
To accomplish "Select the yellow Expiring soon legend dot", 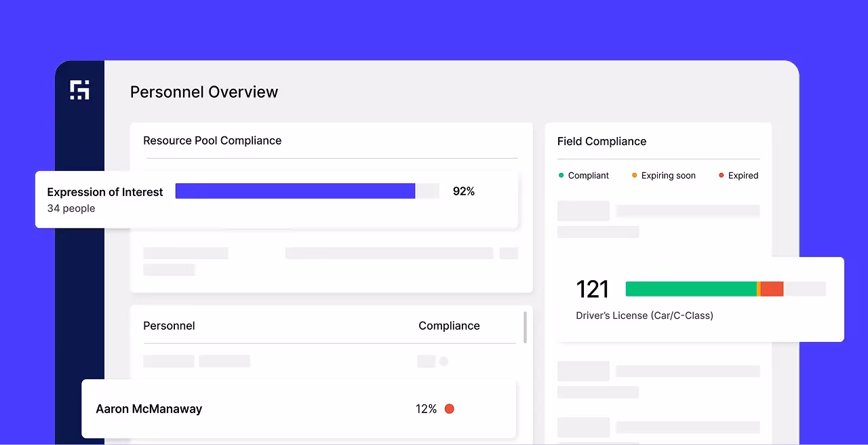I will [633, 175].
